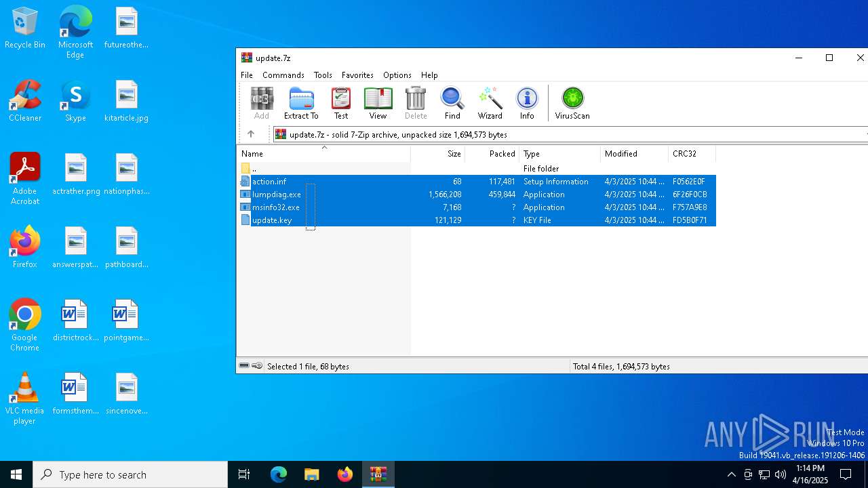
Task: Select the update.key file
Action: point(272,220)
